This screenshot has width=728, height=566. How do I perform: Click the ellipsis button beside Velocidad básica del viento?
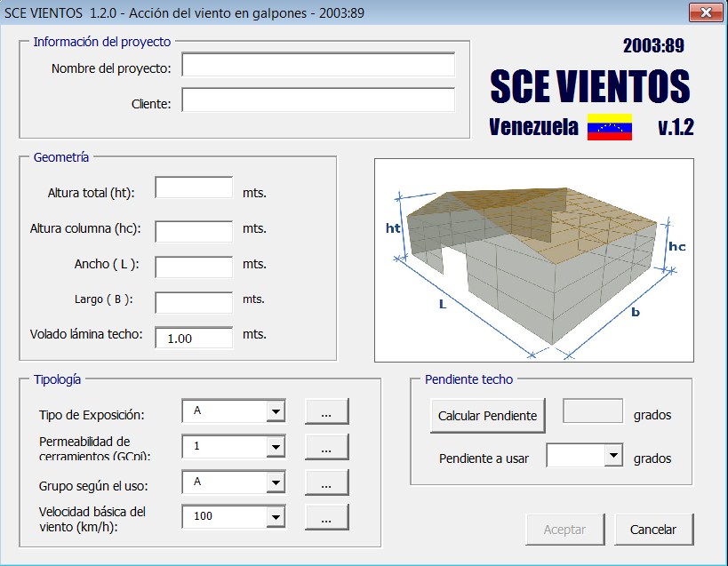click(326, 516)
